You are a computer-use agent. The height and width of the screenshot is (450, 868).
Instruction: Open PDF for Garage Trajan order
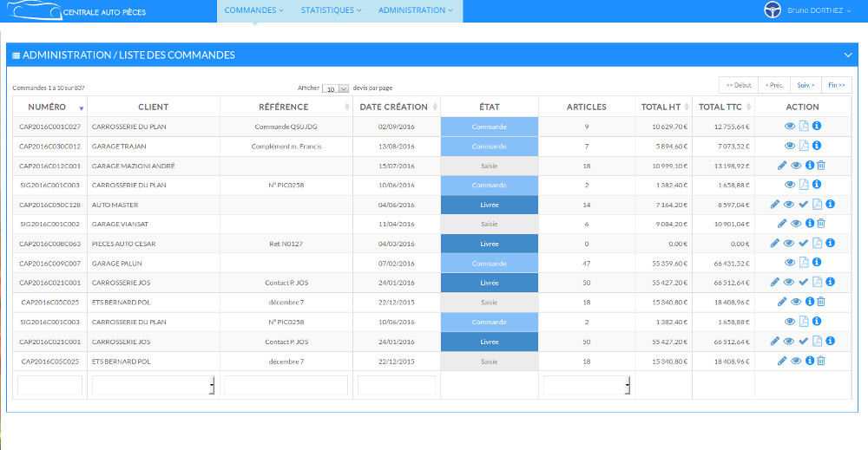coord(804,146)
